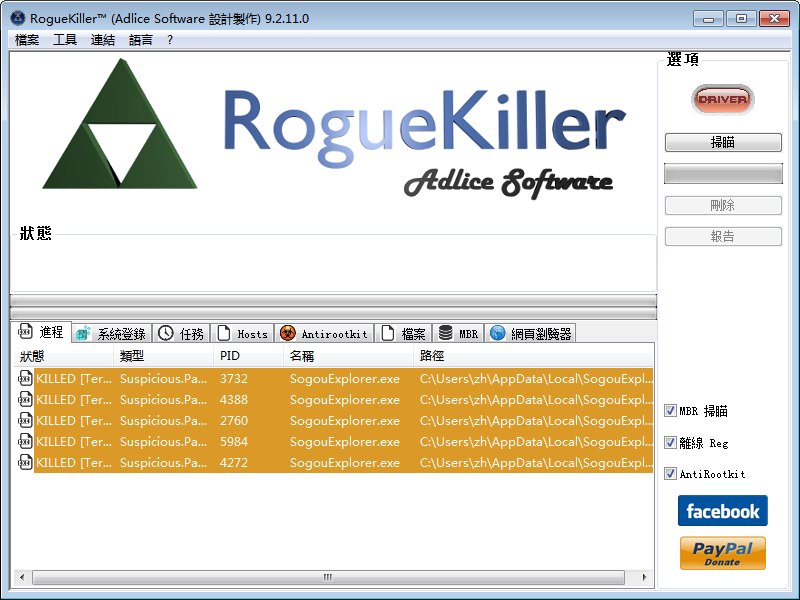Select PID cell 5984
Viewport: 800px width, 600px height.
234,441
